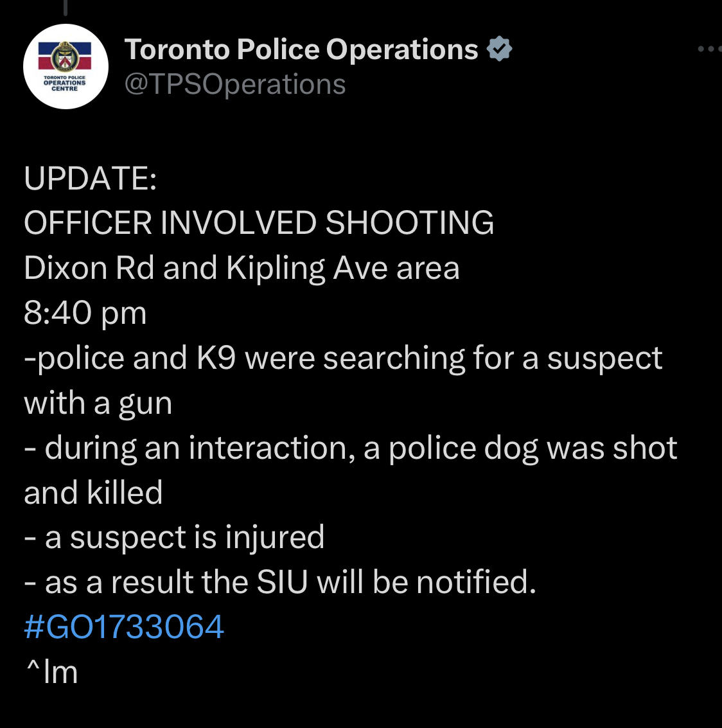The image size is (722, 728).
Task: Click the crest emblem inside the avatar
Action: (x=65, y=56)
